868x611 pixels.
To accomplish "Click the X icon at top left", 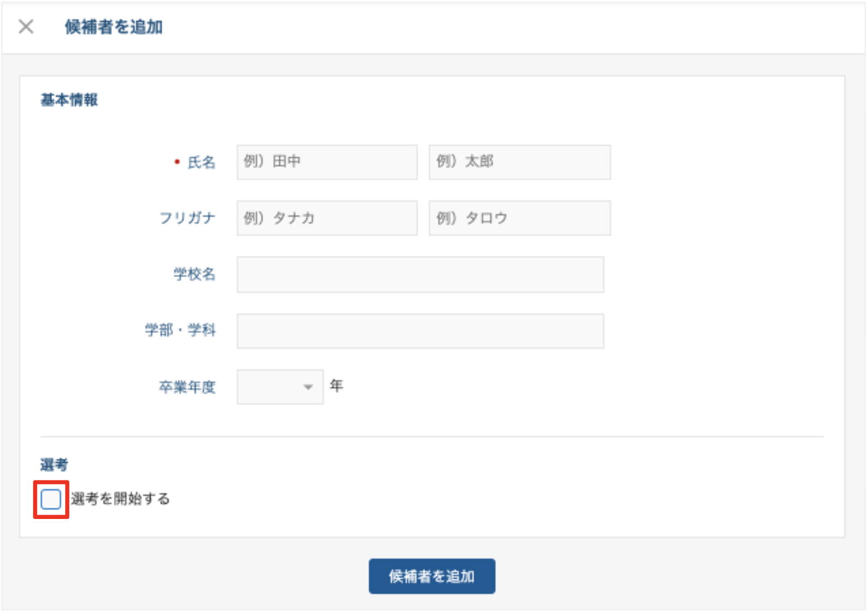I will [x=26, y=27].
